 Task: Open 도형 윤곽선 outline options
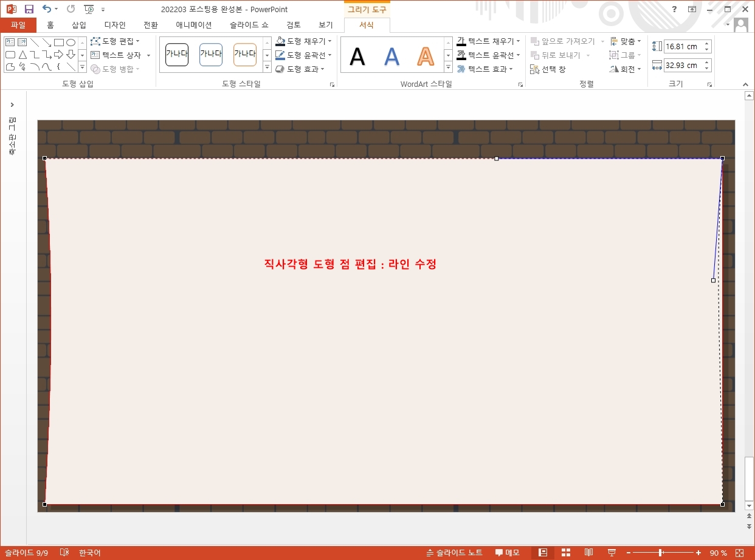tap(303, 55)
